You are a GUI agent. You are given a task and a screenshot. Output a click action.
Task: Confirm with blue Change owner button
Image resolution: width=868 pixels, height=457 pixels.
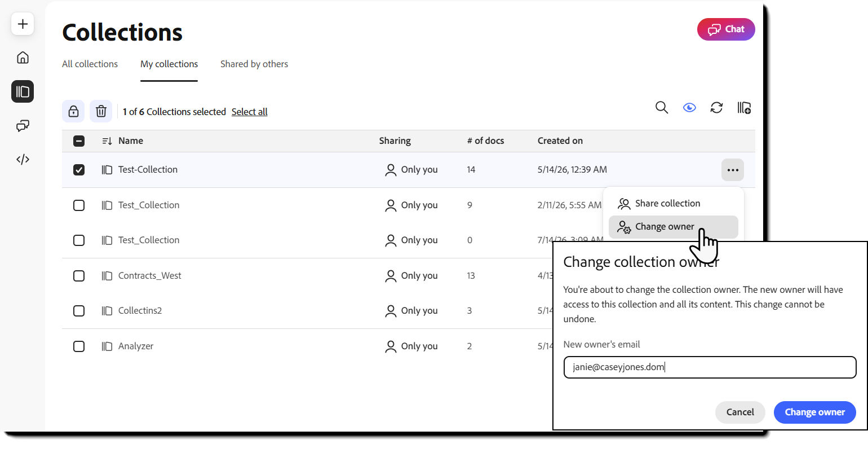815,412
